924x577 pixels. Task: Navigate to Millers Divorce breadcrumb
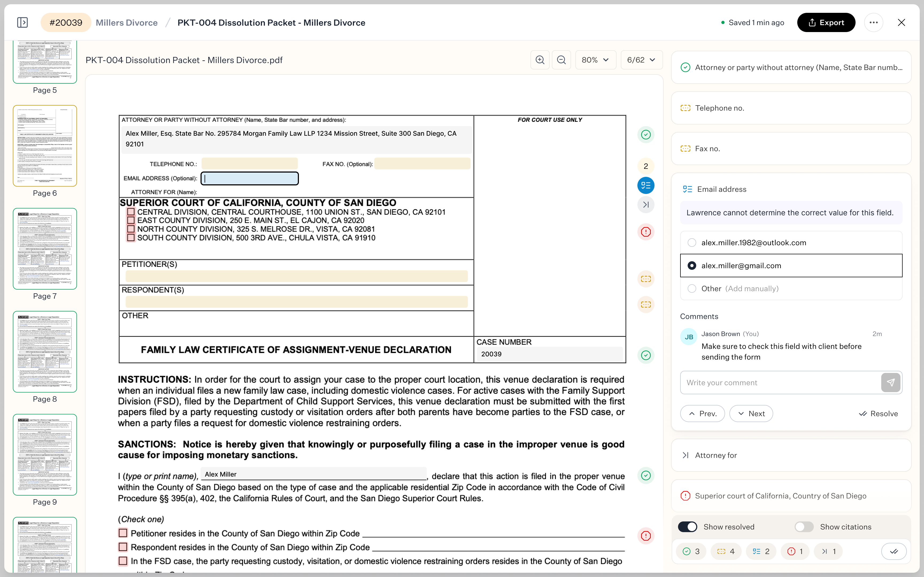tap(127, 22)
